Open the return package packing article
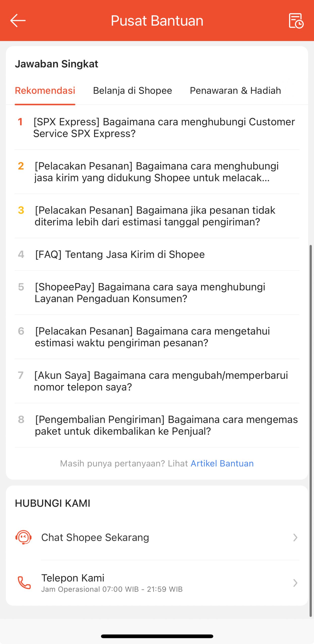This screenshot has width=314, height=644. (x=166, y=425)
